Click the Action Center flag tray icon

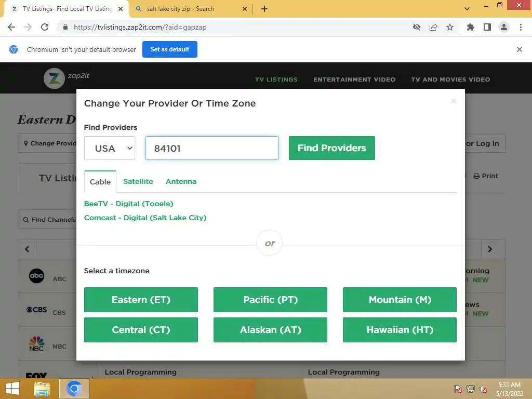coord(458,389)
